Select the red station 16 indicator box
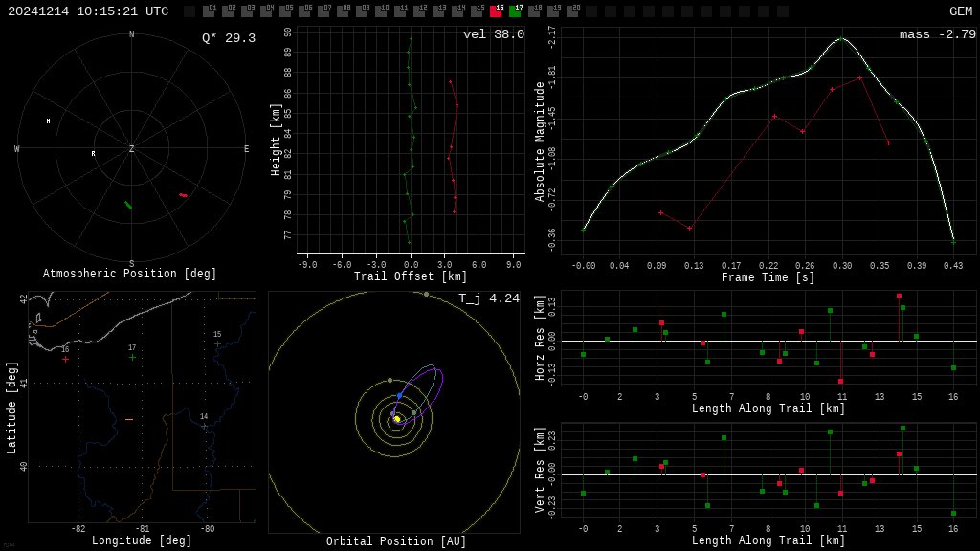This screenshot has height=551, width=980. click(496, 11)
